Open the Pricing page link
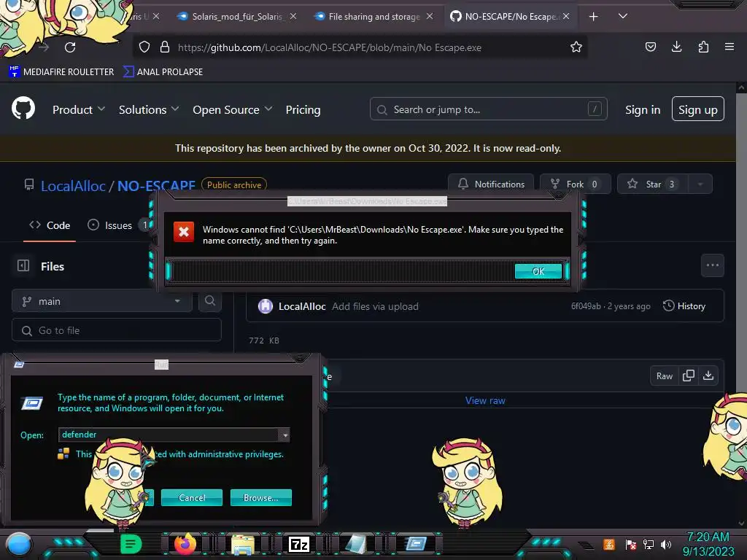 (x=303, y=109)
